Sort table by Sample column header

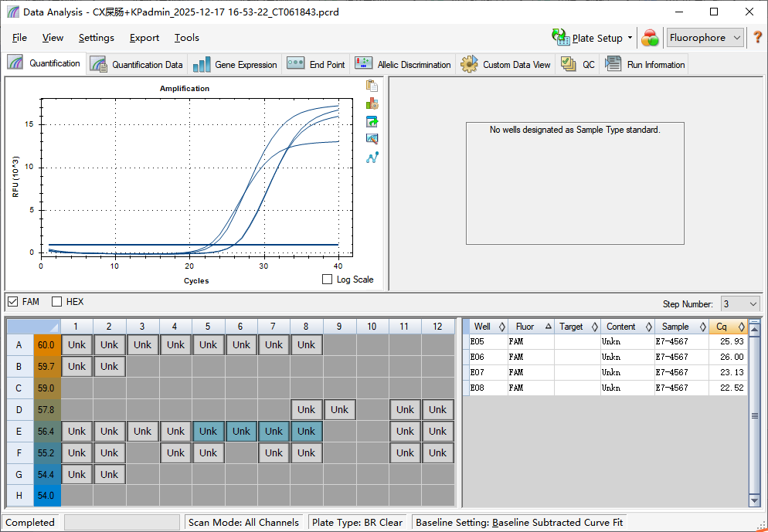tap(681, 327)
